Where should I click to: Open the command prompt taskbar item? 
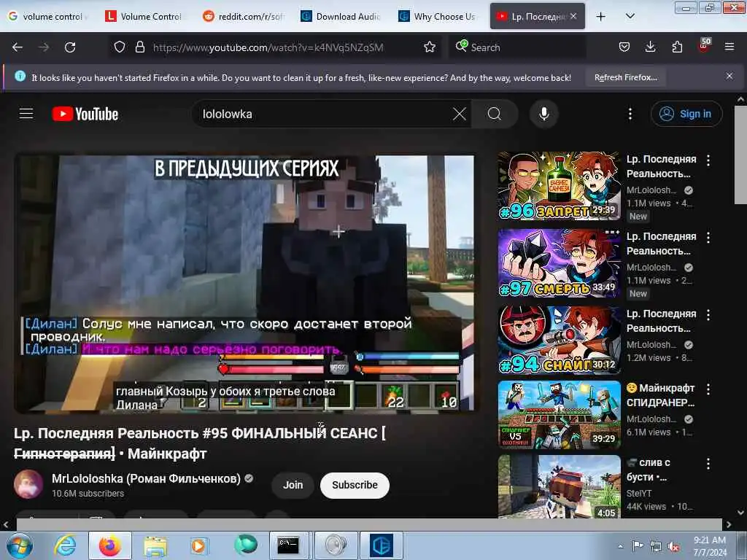pos(288,545)
